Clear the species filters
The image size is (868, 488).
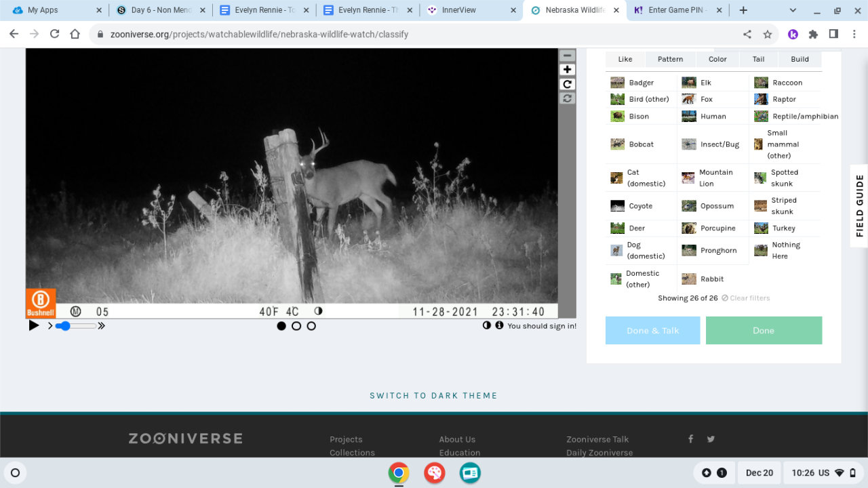pyautogui.click(x=745, y=298)
